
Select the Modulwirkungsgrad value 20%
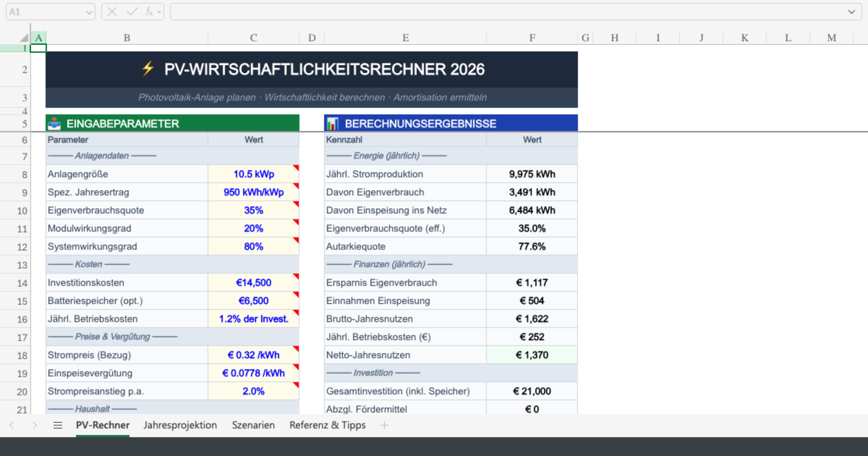coord(254,228)
